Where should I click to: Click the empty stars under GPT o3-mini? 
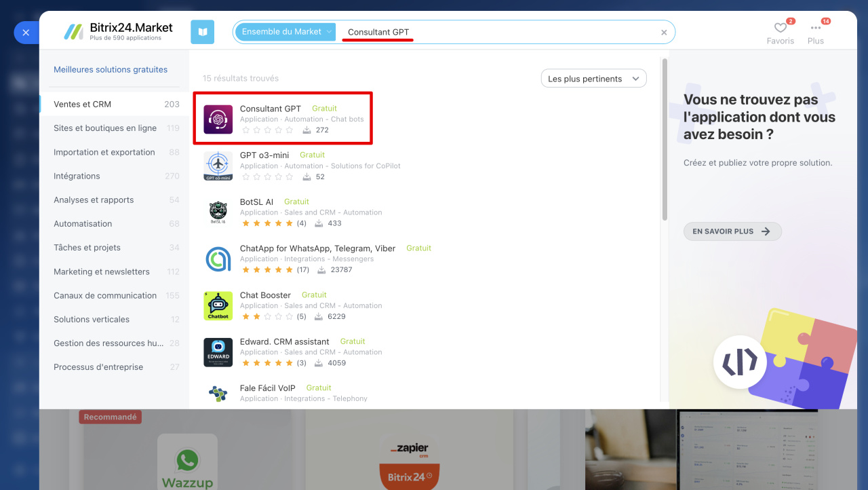pos(267,176)
